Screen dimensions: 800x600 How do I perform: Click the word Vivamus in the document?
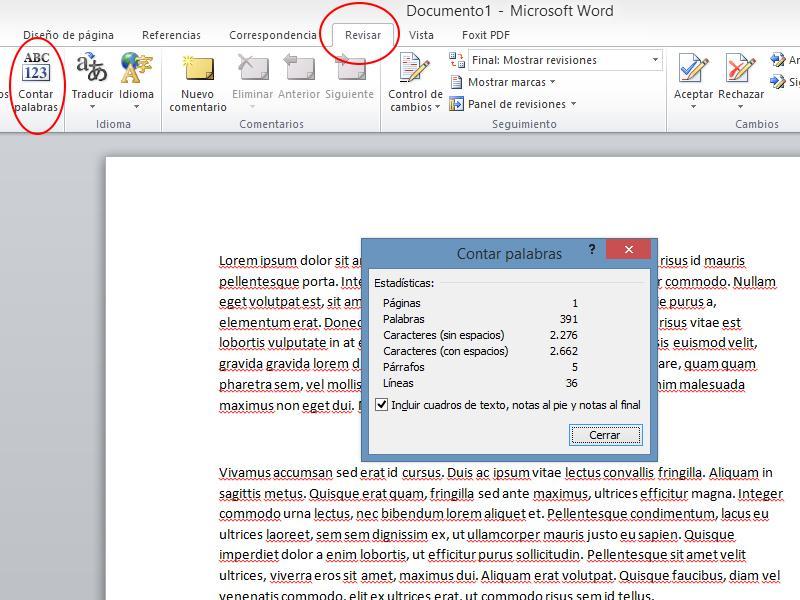pos(246,473)
